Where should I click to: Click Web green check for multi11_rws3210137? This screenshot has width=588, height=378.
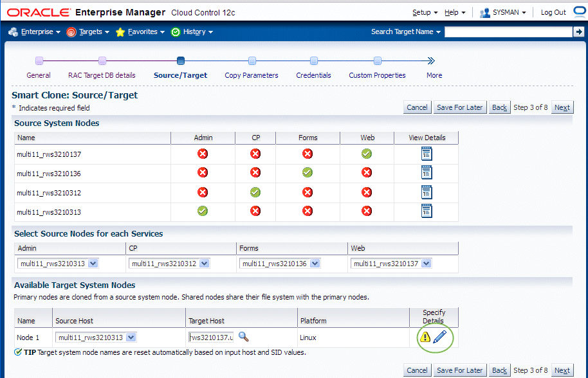(x=367, y=154)
